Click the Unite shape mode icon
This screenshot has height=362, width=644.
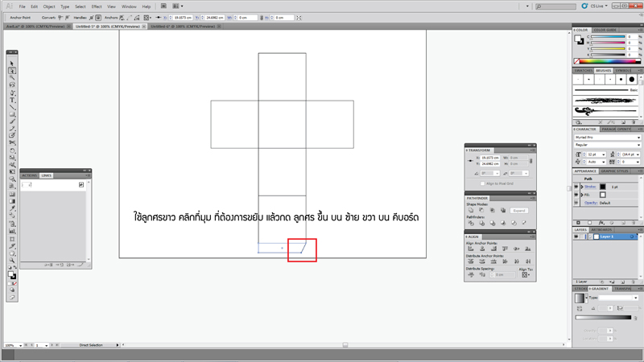pos(471,210)
